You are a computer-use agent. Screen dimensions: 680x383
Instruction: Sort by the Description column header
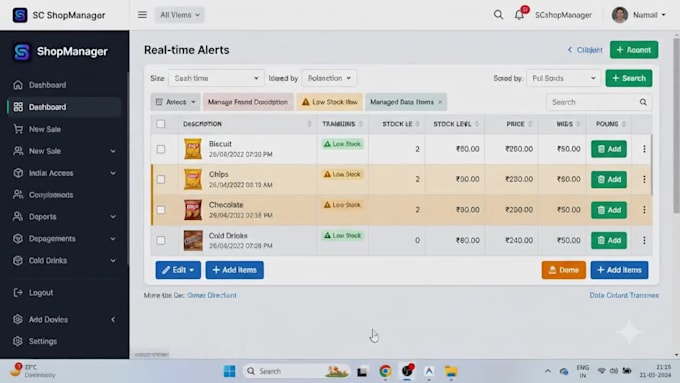247,124
